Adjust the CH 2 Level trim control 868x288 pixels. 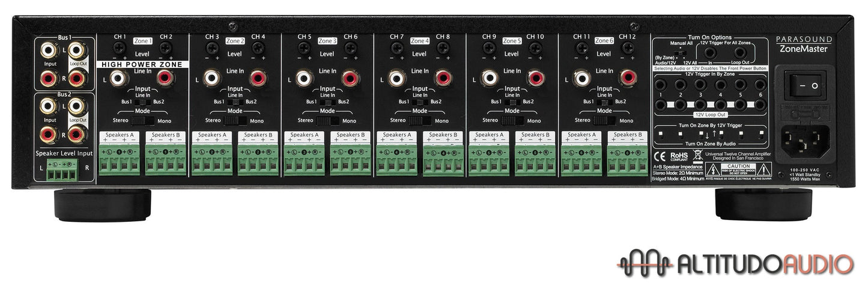coord(166,49)
